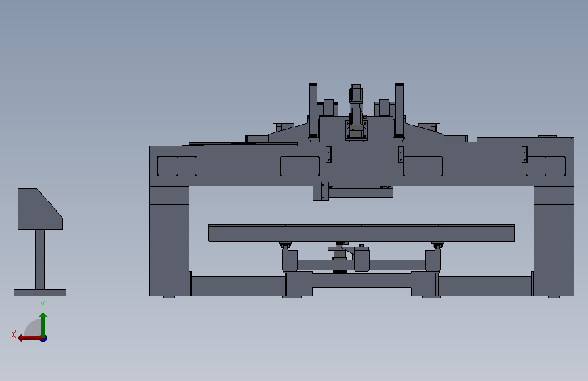588x381 pixels.
Task: Select the rightmost rectangular window on the gantry beam
Action: [x=546, y=166]
